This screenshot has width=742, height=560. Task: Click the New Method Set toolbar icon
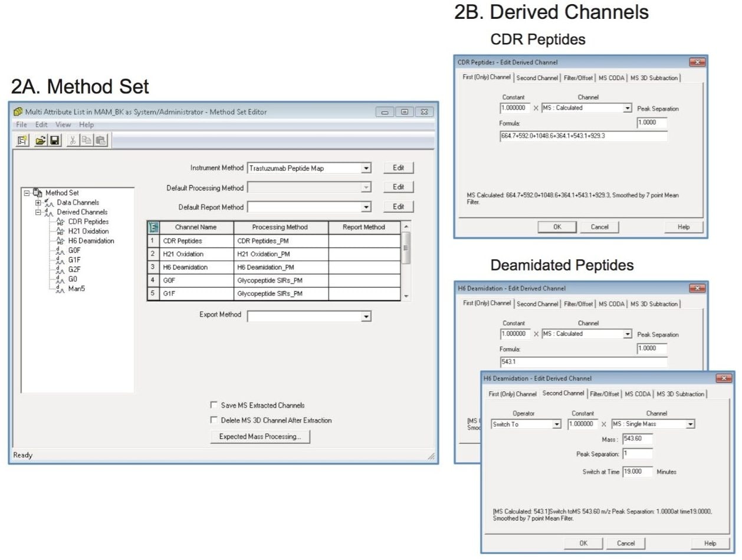click(x=23, y=140)
